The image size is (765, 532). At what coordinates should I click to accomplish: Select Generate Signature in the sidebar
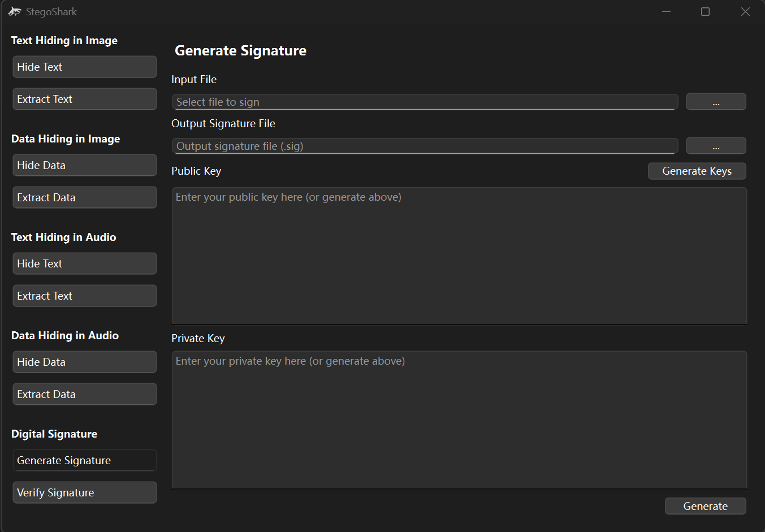pos(85,460)
